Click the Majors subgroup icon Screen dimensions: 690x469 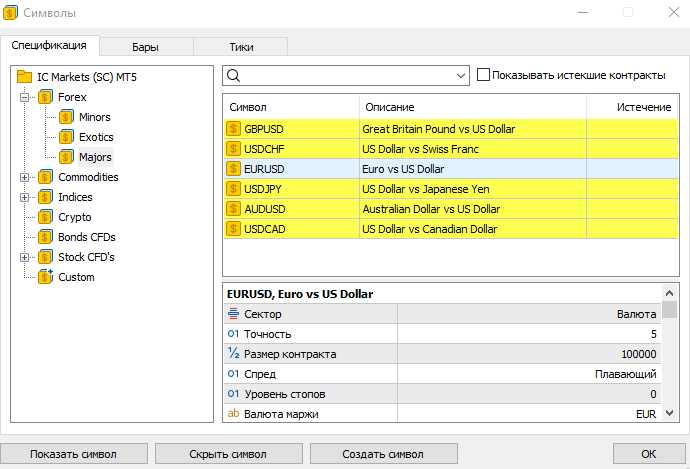[66, 157]
